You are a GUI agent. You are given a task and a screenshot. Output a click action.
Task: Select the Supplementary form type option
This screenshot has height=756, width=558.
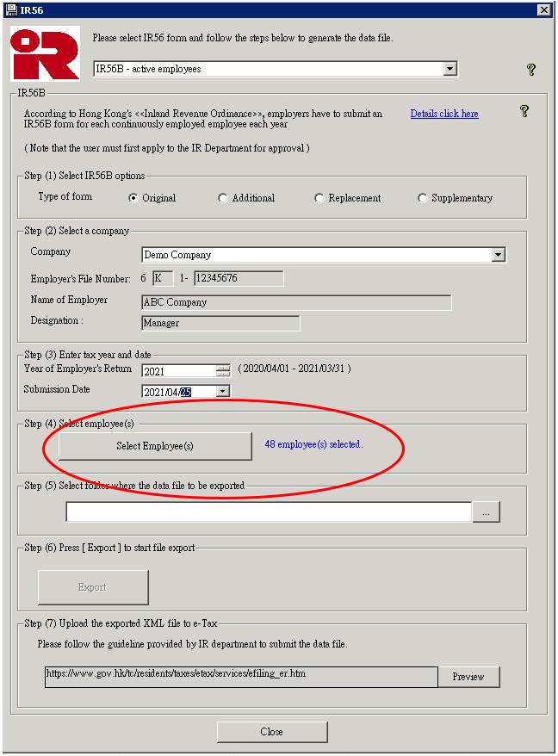pyautogui.click(x=422, y=198)
